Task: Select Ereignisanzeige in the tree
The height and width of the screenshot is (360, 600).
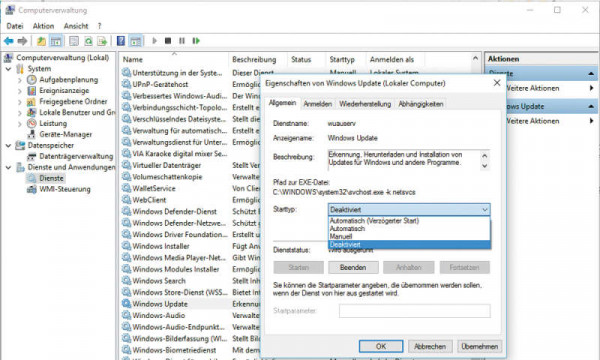Action: pyautogui.click(x=64, y=91)
